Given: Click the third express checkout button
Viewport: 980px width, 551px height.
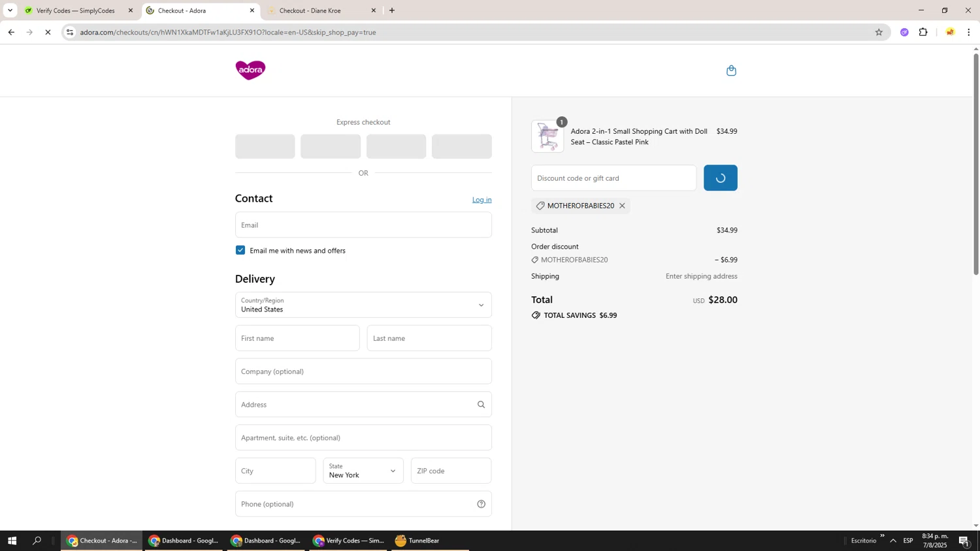Looking at the screenshot, I should click(396, 146).
